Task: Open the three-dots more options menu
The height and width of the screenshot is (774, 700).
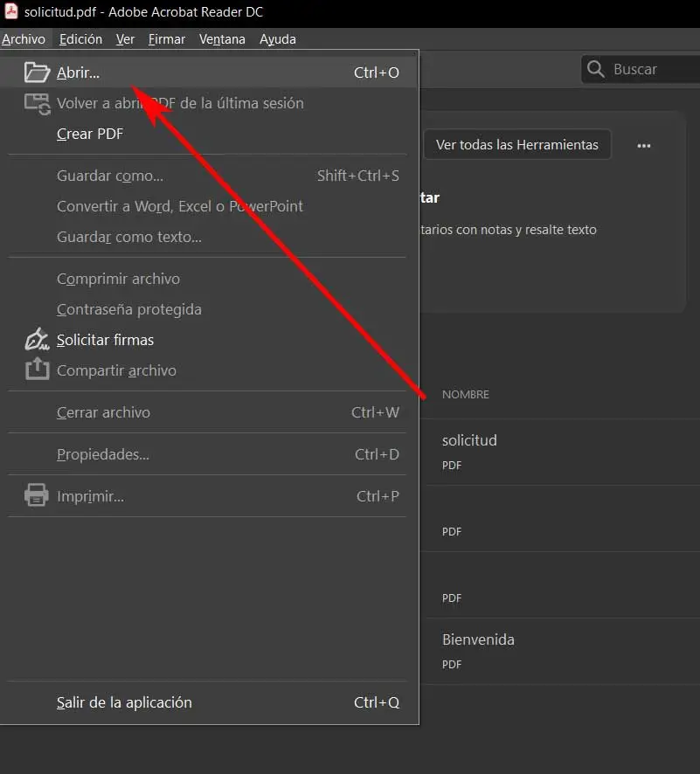Action: pyautogui.click(x=644, y=146)
